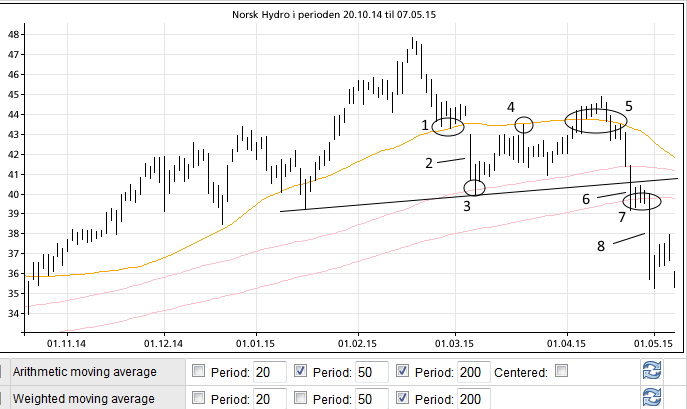
Task: Enable Weighted moving average Period 20 checkbox
Action: [199, 399]
